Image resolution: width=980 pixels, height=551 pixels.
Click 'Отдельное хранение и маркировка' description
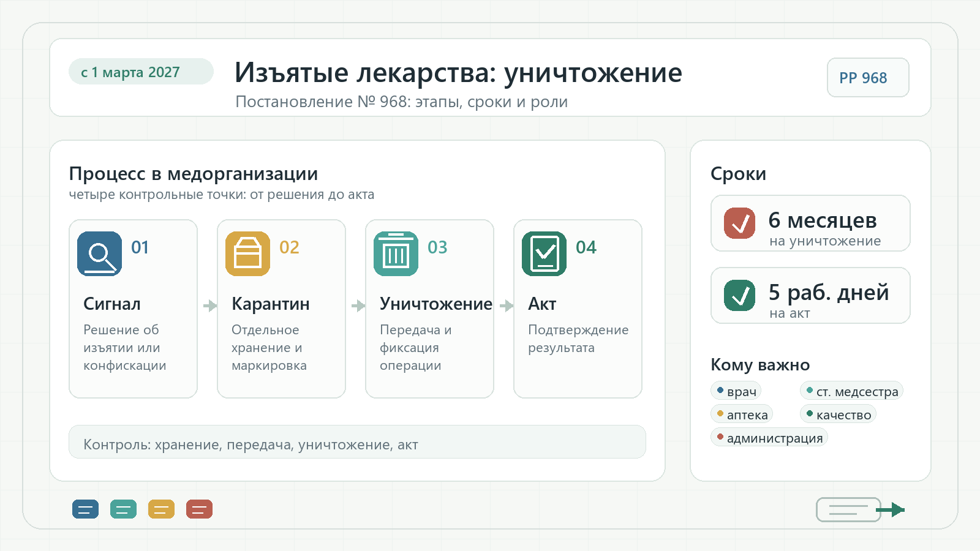(269, 348)
